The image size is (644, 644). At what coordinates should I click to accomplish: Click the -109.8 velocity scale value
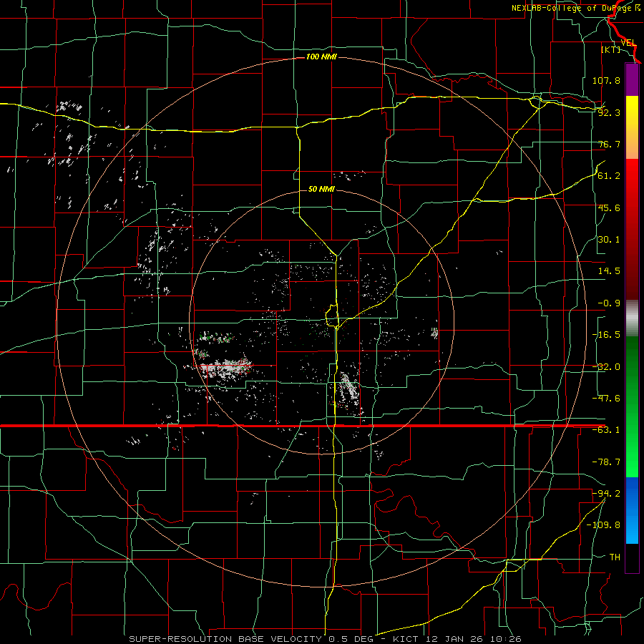tap(603, 525)
